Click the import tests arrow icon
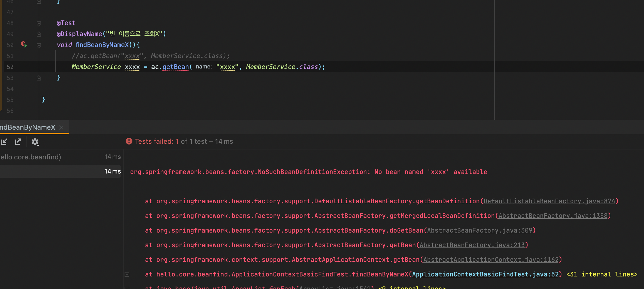Screen dimensions: 644x289 tap(4, 142)
